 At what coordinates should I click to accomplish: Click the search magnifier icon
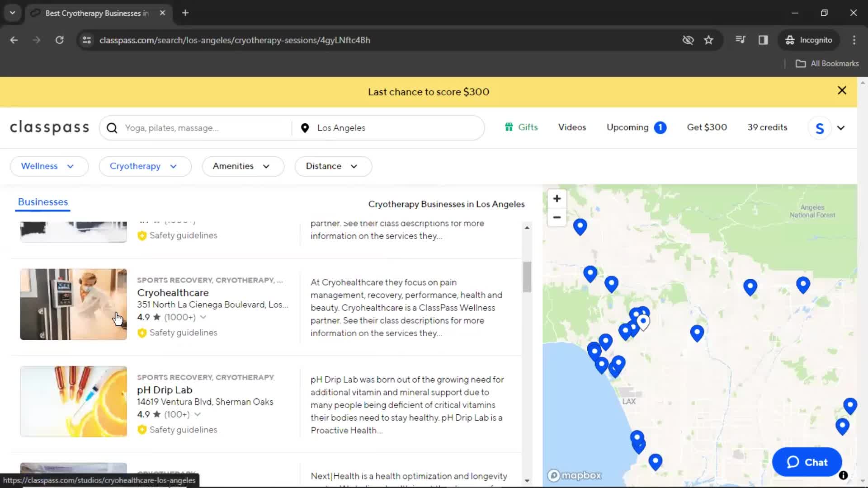[112, 128]
